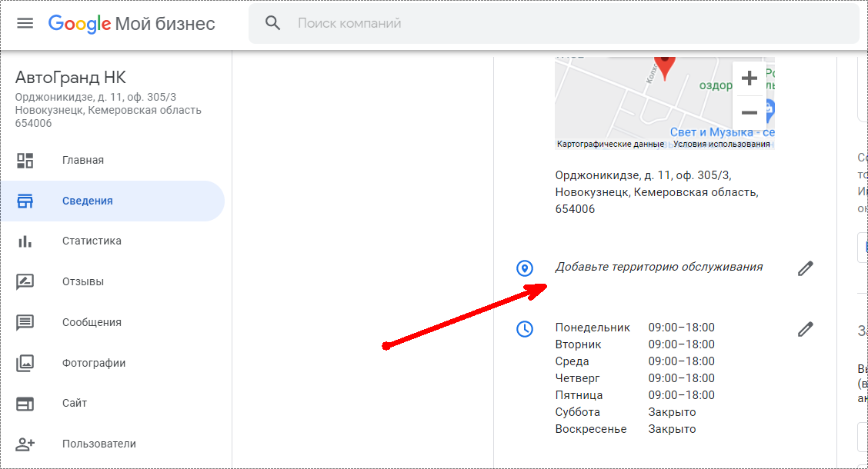This screenshot has height=469, width=868.
Task: Click Среда hours row
Action: (x=635, y=361)
